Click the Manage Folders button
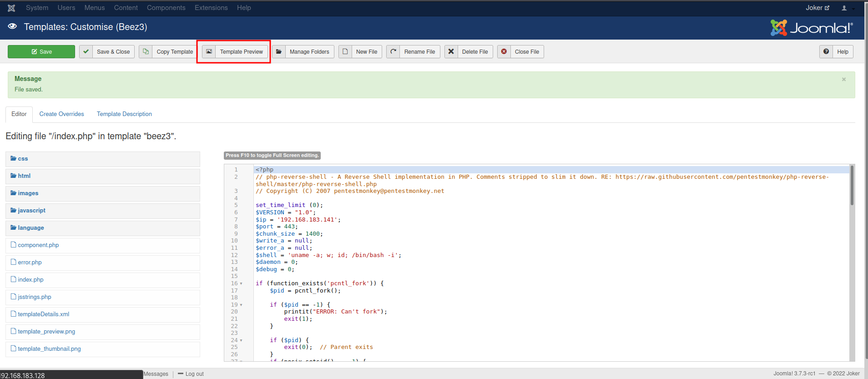This screenshot has width=868, height=379. click(x=303, y=51)
